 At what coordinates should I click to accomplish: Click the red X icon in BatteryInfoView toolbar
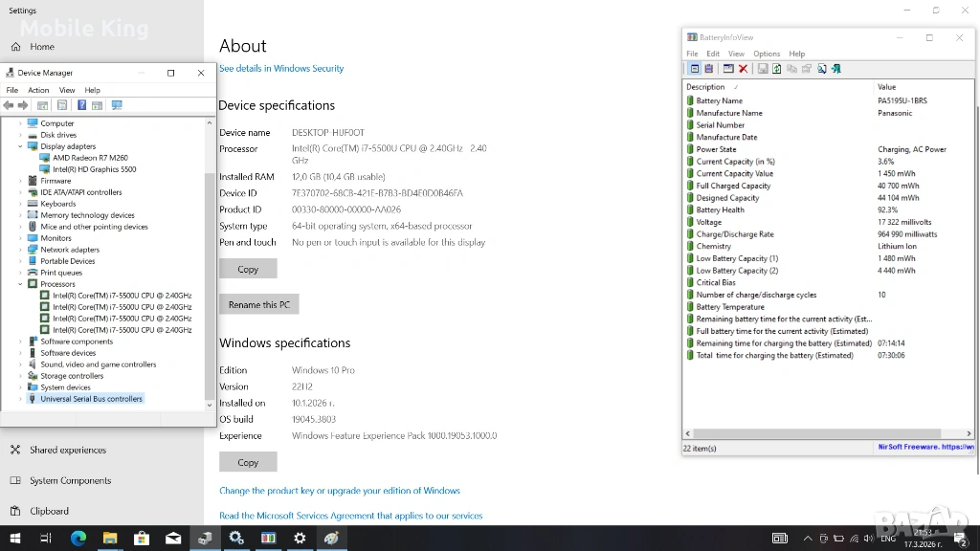click(743, 69)
